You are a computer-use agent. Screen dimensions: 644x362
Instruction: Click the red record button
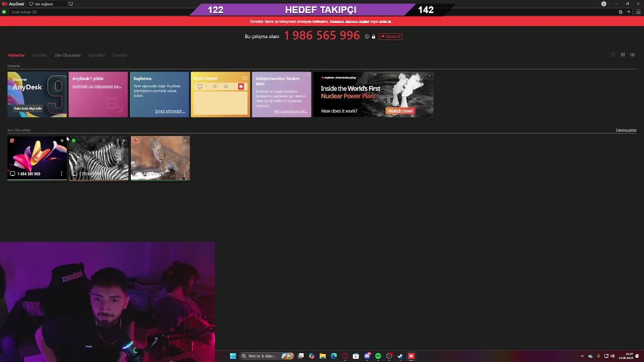click(x=241, y=86)
